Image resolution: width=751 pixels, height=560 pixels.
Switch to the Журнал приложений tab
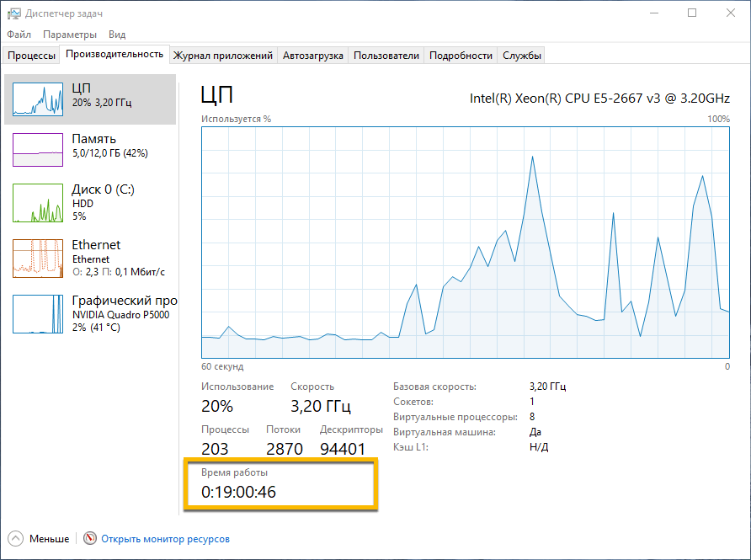[x=223, y=56]
